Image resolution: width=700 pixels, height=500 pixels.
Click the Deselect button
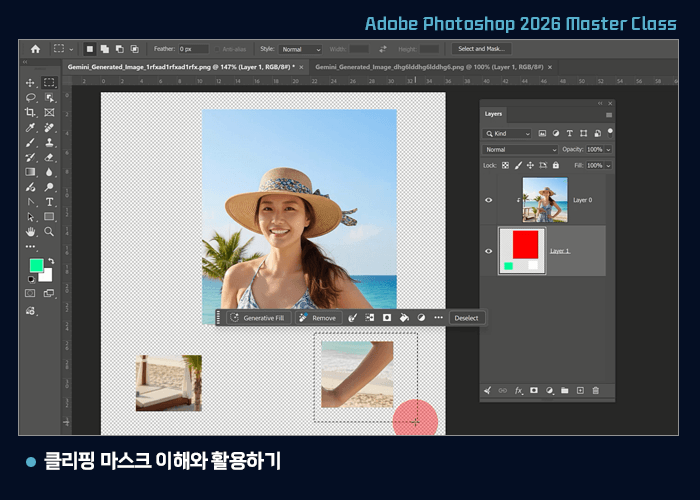[466, 318]
